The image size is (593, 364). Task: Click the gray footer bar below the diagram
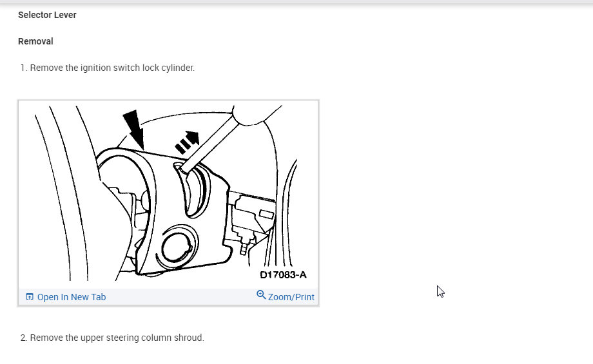(x=168, y=297)
